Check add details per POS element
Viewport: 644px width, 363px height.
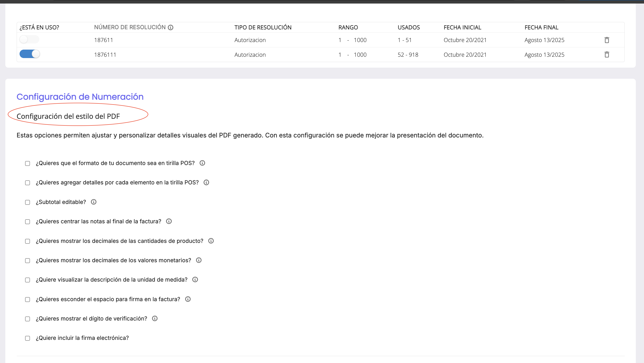coord(28,183)
